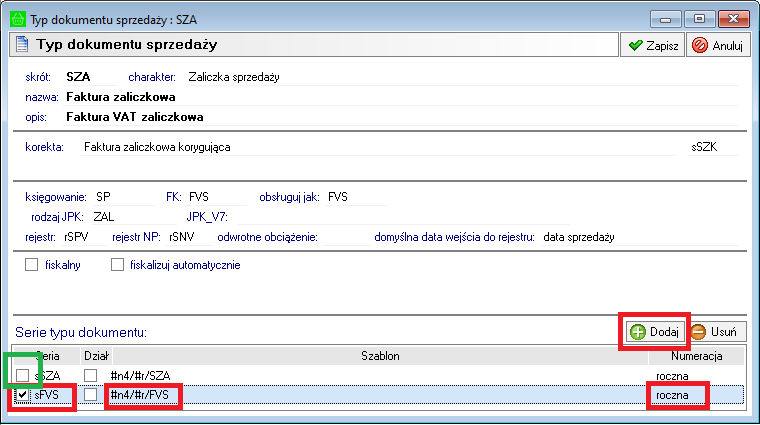Tick the Dział checkbox in sFVS row

92,395
